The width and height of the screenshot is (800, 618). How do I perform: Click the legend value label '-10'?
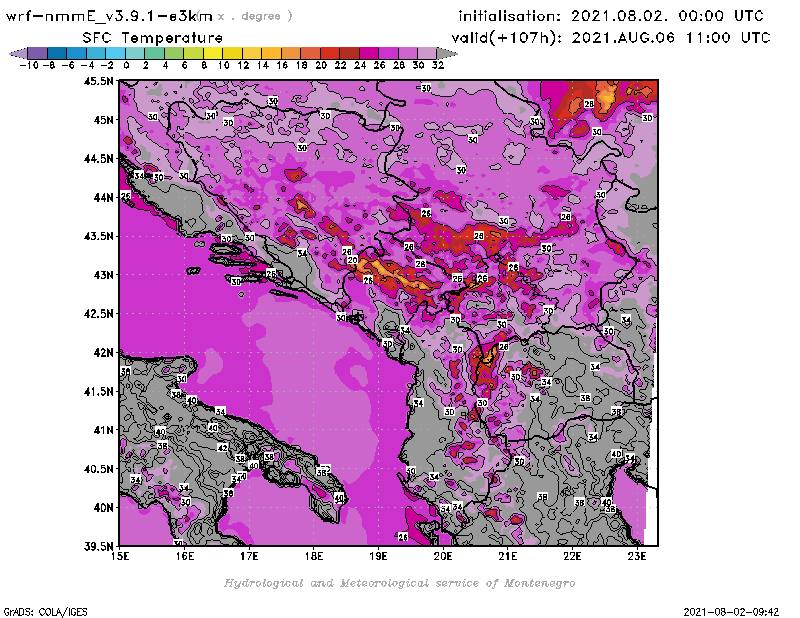(x=29, y=65)
